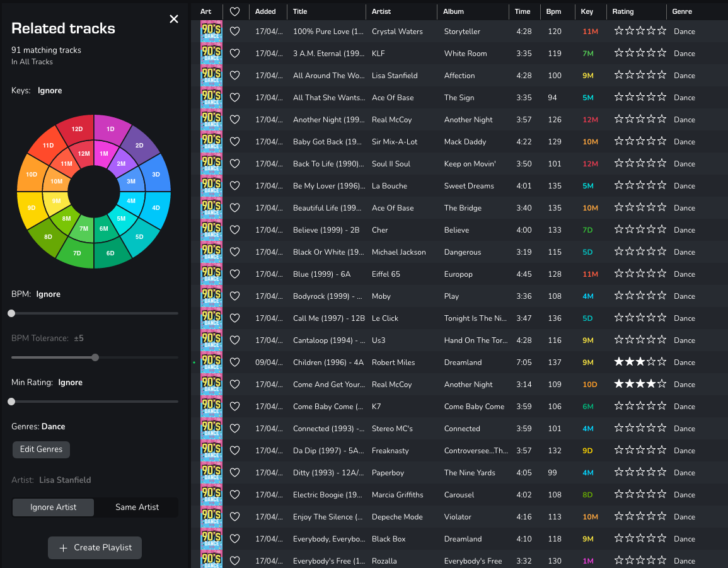Toggle heart for 3 A.M. Eternal track
Screen dimensions: 728x568
tap(235, 54)
